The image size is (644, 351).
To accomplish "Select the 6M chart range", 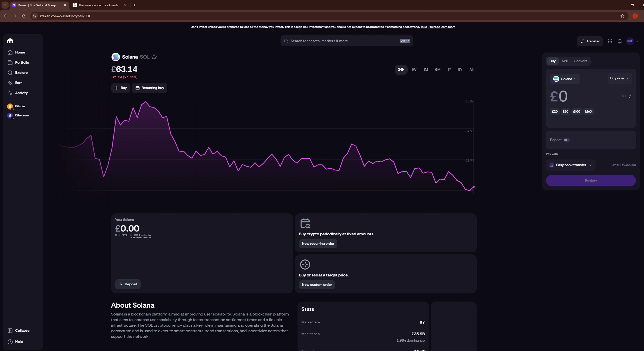I will [x=438, y=69].
